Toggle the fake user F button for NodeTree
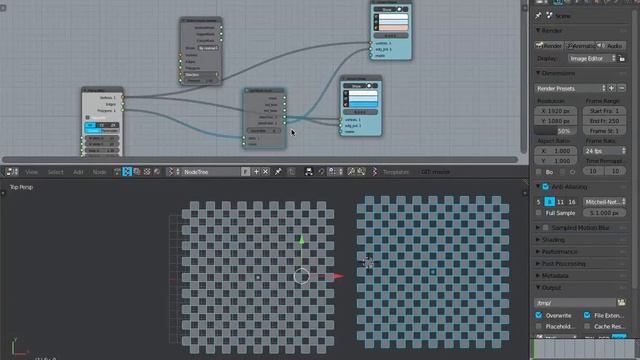Viewport: 640px width, 360px height. coord(245,172)
